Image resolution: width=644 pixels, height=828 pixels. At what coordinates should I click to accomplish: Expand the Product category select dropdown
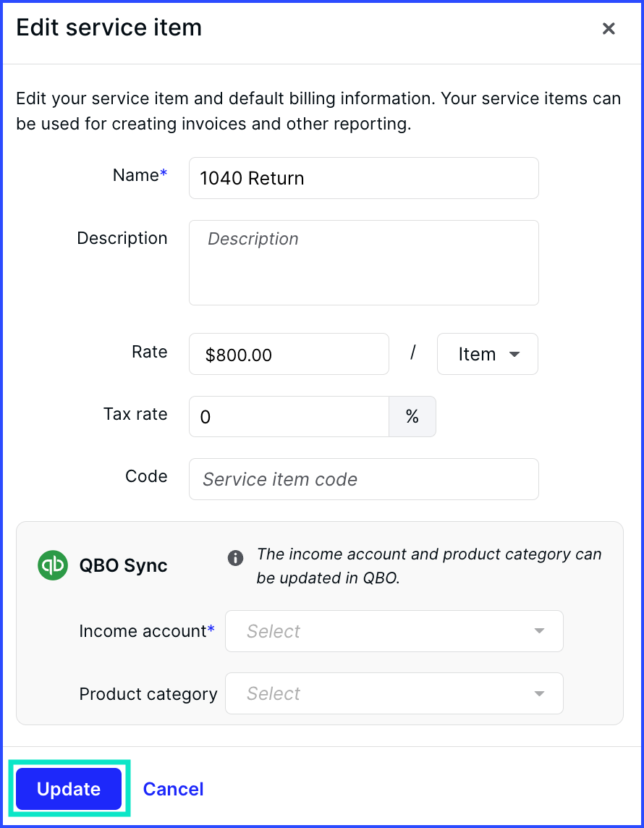point(394,693)
